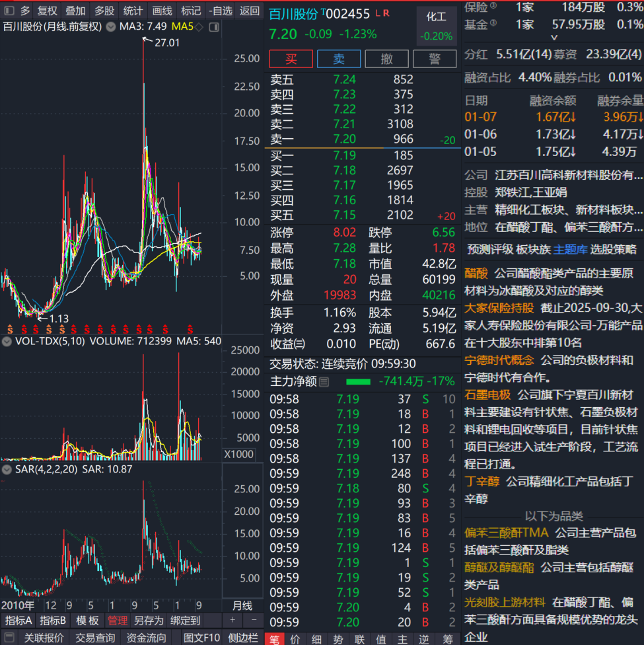Select the 值 value tab
The width and height of the screenshot is (644, 645).
[381, 639]
